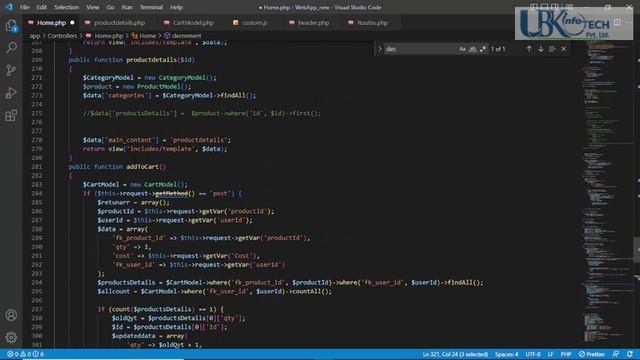Switch to the custom.js tab
Image resolution: width=640 pixels, height=360 pixels.
coord(255,23)
